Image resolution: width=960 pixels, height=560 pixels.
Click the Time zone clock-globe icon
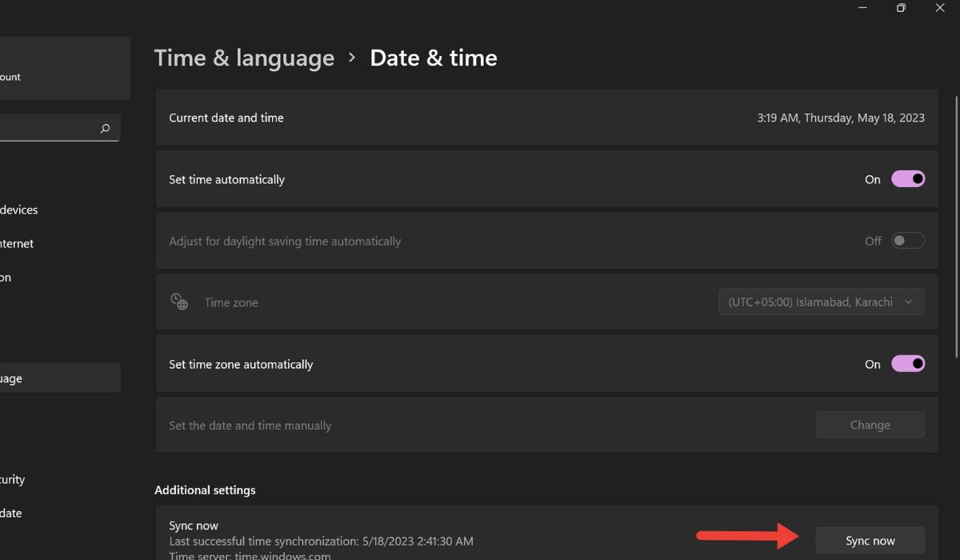(179, 302)
